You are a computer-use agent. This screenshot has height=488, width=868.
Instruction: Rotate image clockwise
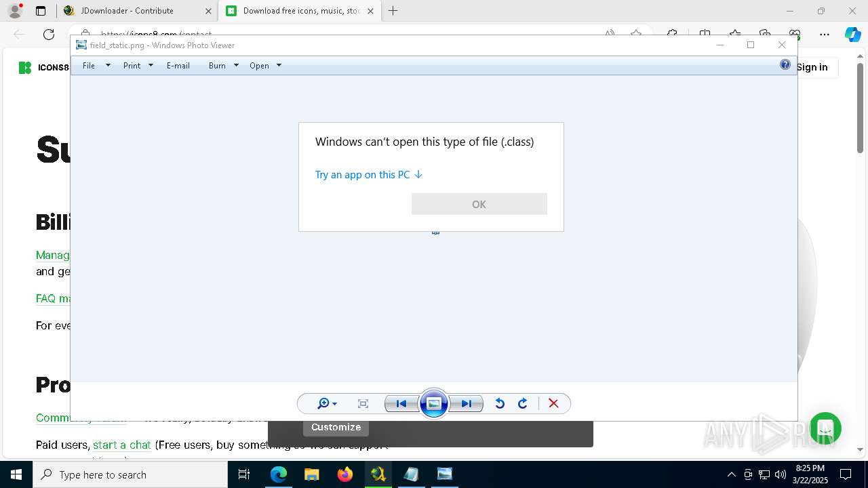coord(523,404)
